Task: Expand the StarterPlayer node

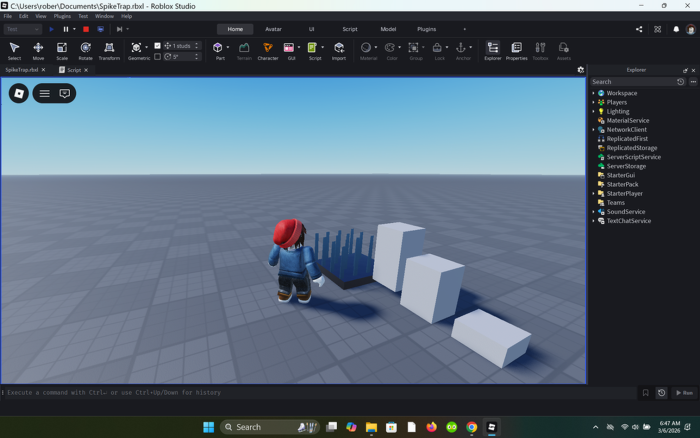Action: [x=593, y=193]
